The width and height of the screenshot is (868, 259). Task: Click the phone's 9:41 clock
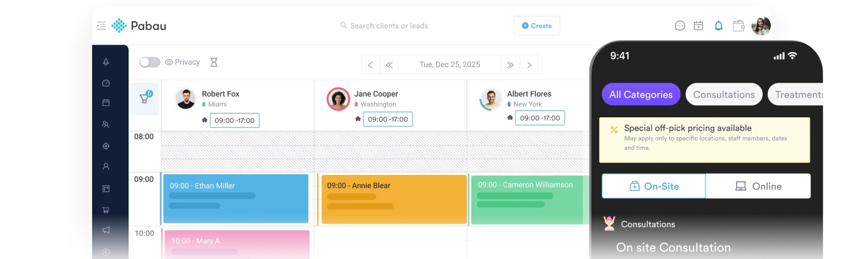620,56
